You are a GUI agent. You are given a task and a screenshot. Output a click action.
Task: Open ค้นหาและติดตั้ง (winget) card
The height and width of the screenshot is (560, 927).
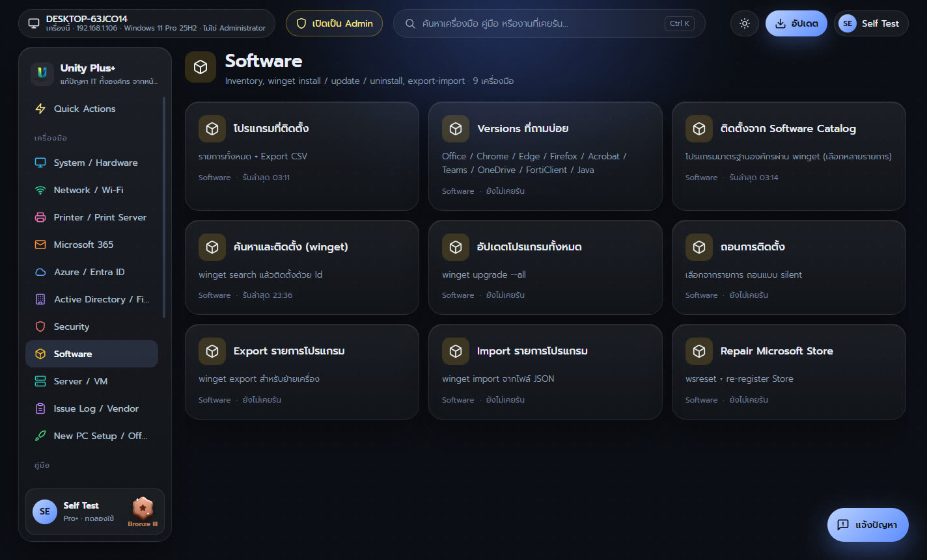click(302, 267)
